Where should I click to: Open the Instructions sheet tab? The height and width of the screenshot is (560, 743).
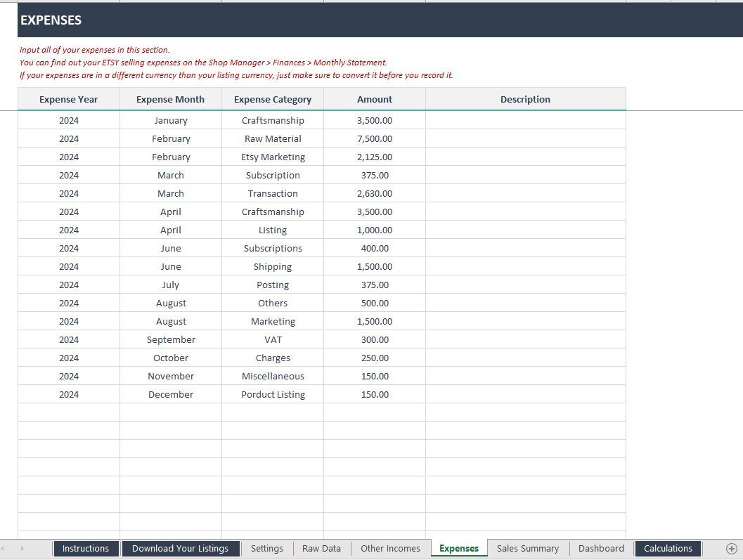pyautogui.click(x=85, y=549)
